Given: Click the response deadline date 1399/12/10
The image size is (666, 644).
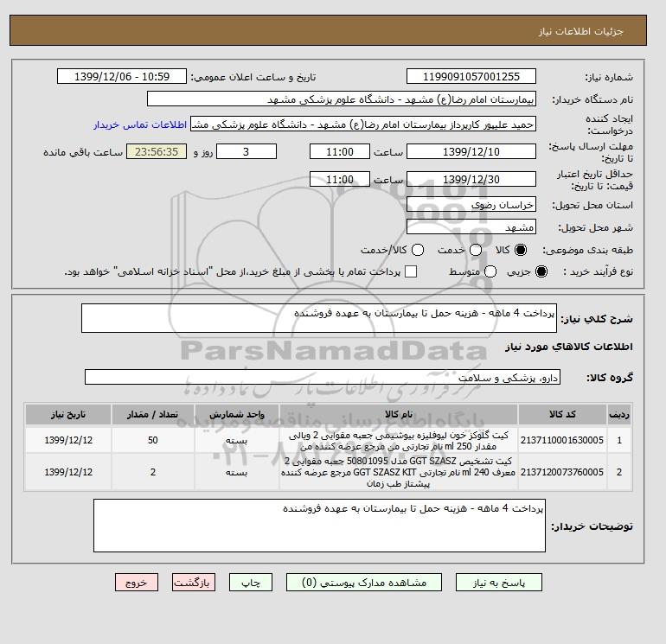Looking at the screenshot, I should (471, 151).
